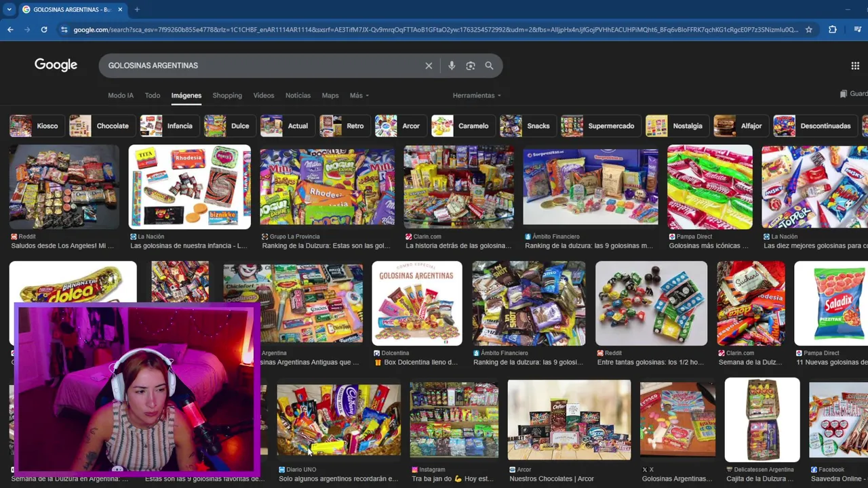Open 'Las diez mejores golosinas para' La Nación link
The image size is (868, 488).
click(816, 246)
